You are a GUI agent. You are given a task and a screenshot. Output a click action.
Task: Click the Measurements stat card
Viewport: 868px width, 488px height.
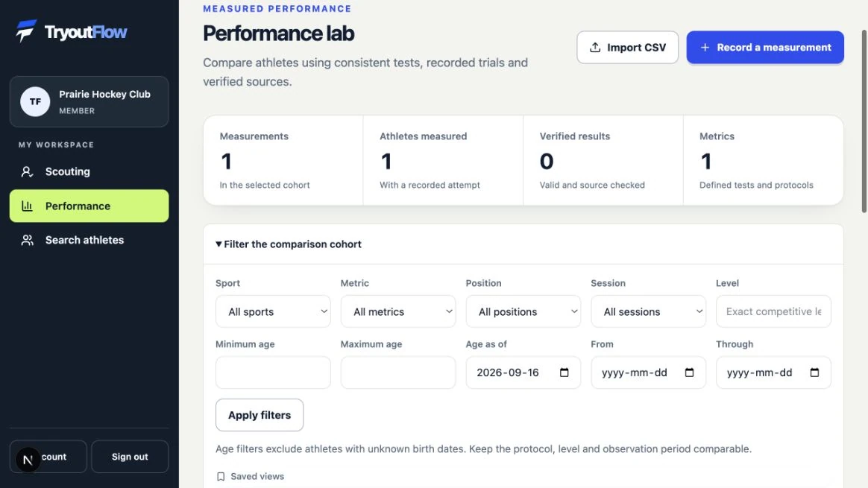[283, 160]
